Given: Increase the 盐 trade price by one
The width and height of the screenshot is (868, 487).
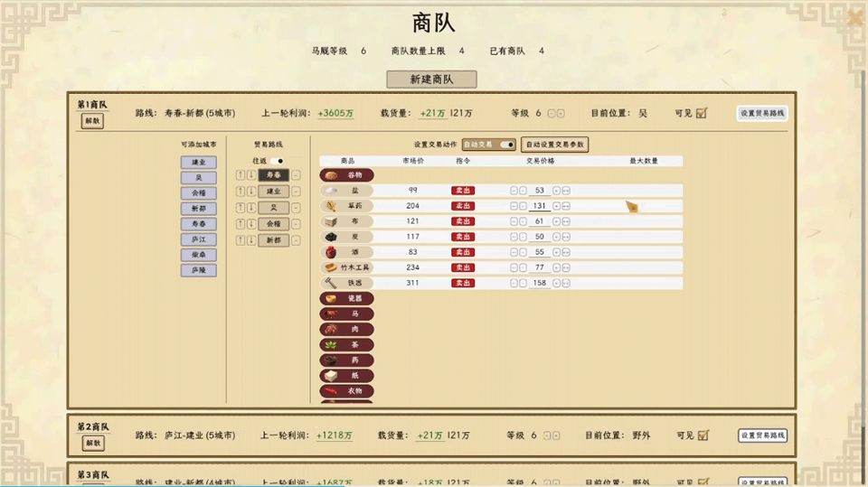Looking at the screenshot, I should click(x=556, y=191).
